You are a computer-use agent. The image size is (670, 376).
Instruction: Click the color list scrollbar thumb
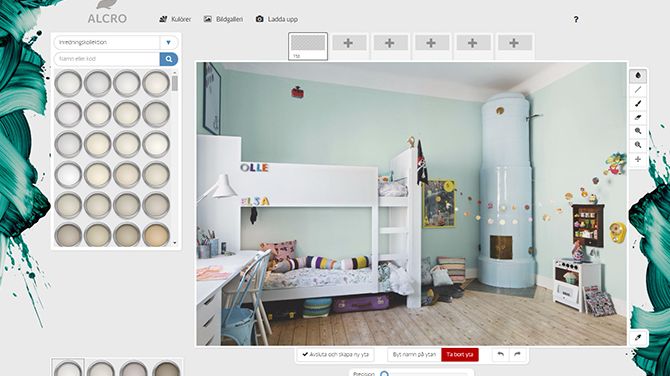(175, 84)
